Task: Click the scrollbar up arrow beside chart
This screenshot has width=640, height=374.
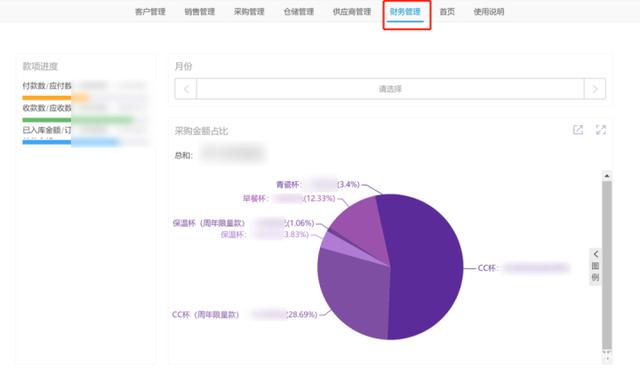Action: 607,176
